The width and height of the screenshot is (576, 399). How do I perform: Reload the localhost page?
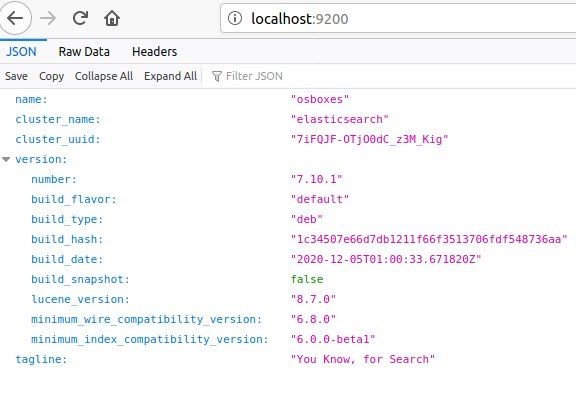pyautogui.click(x=80, y=18)
